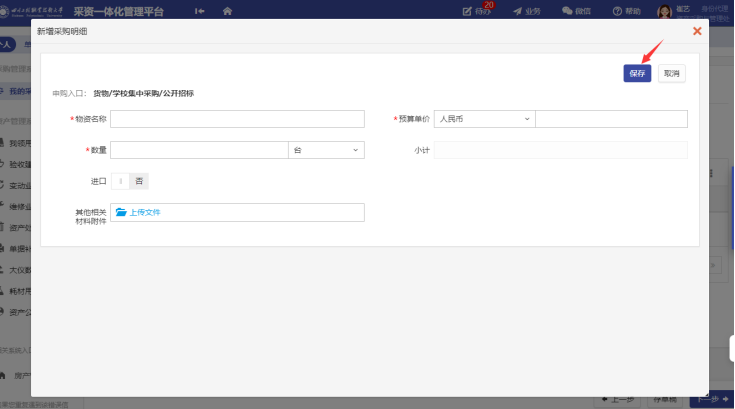Click the home icon in top bar
This screenshot has height=409, width=735.
click(x=227, y=11)
